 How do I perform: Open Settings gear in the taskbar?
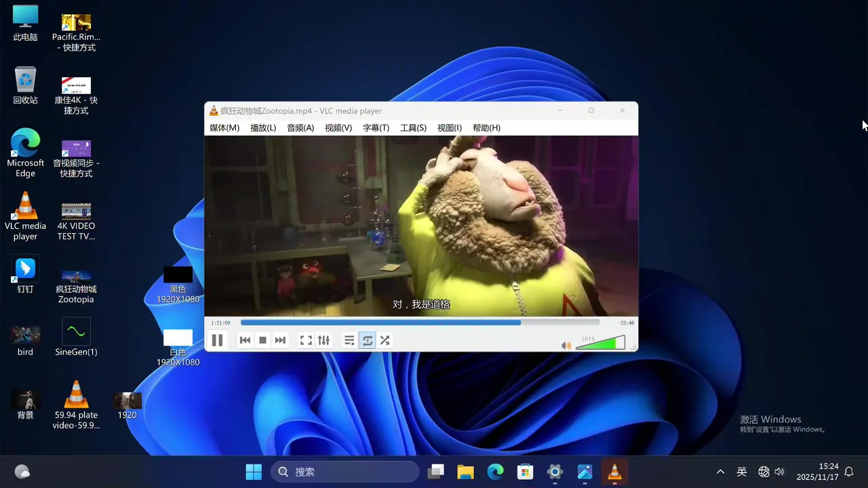555,472
